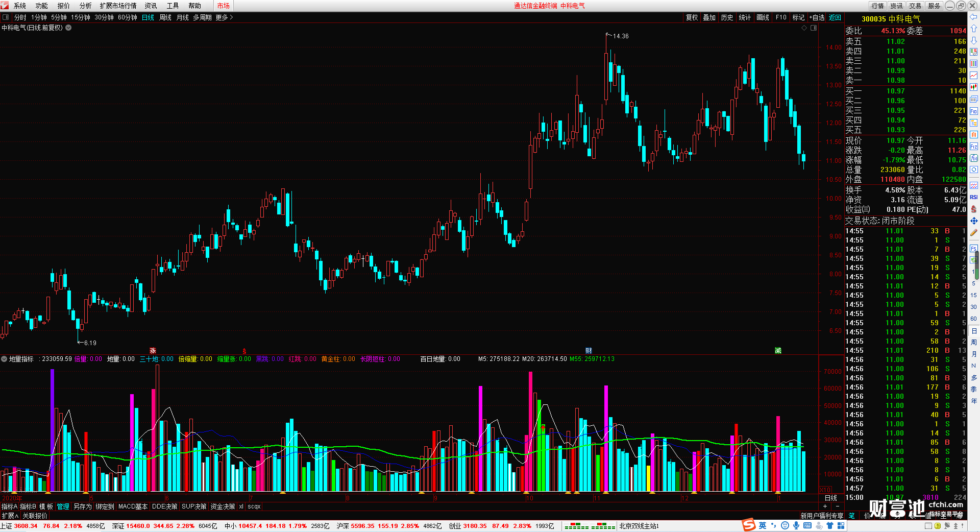
Task: Toggle 英 language mode in Sogou bar
Action: [763, 525]
